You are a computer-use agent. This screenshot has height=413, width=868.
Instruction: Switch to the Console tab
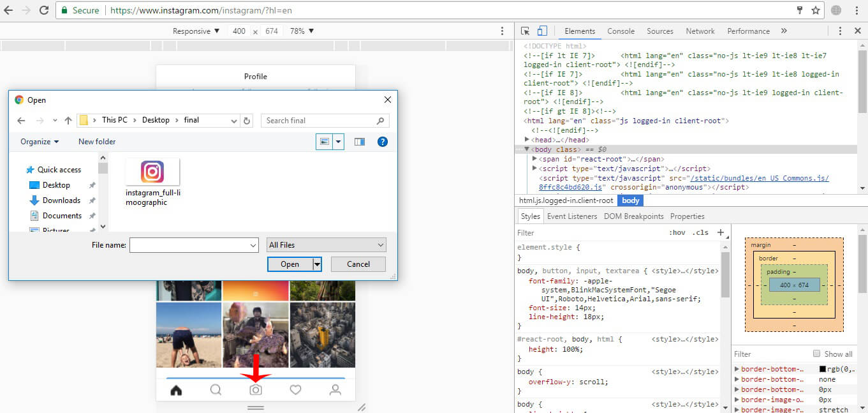click(621, 31)
